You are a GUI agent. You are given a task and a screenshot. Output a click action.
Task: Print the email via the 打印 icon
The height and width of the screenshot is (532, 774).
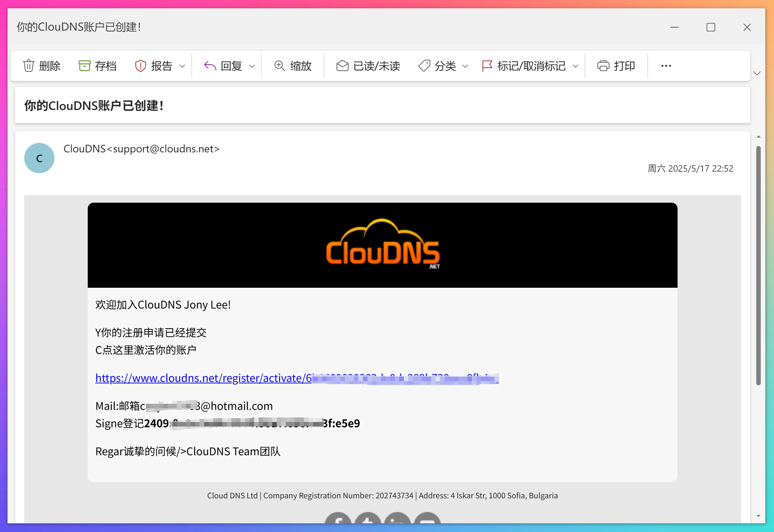pyautogui.click(x=604, y=65)
